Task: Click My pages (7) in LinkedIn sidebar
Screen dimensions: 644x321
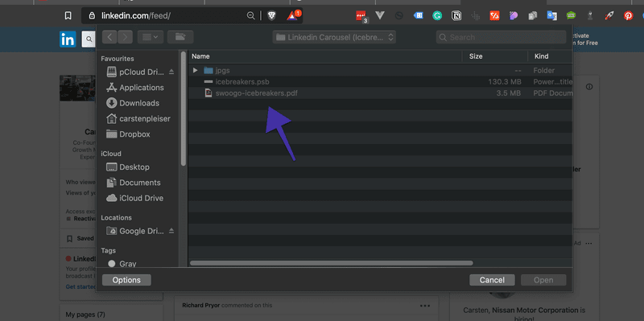Action: click(85, 315)
